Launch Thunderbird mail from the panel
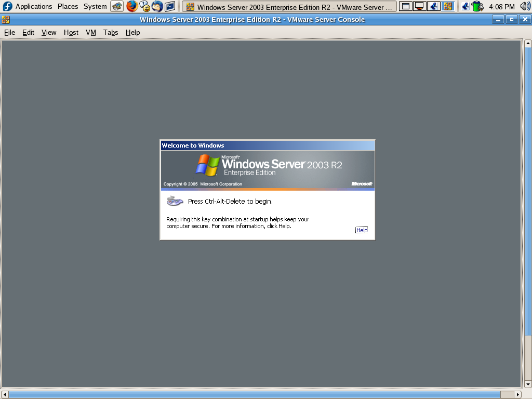The image size is (532, 399). (157, 6)
